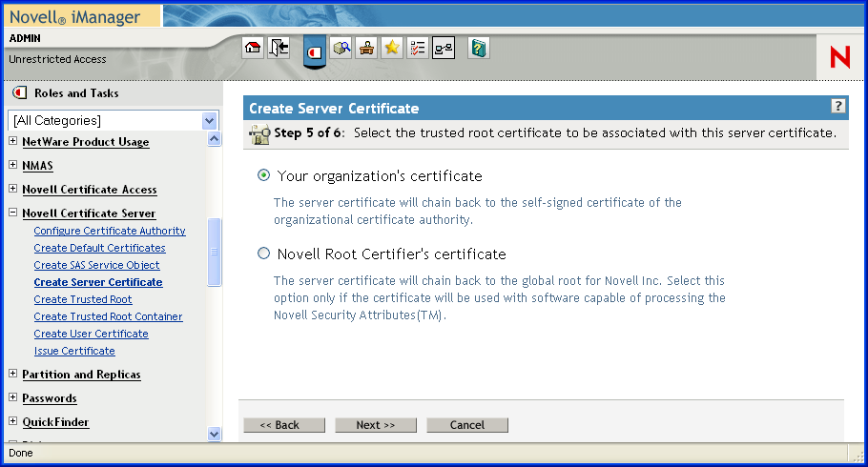Expand the Partition and Replicas category
The image size is (868, 467).
(x=13, y=375)
